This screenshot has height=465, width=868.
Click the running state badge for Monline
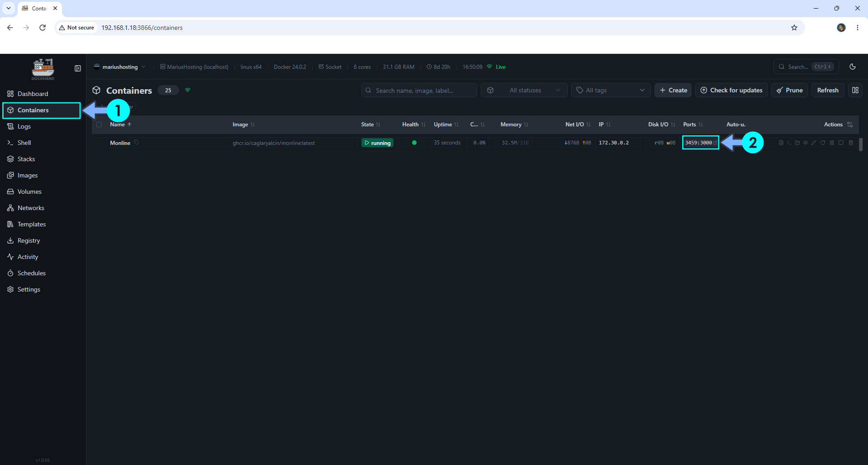pos(377,143)
